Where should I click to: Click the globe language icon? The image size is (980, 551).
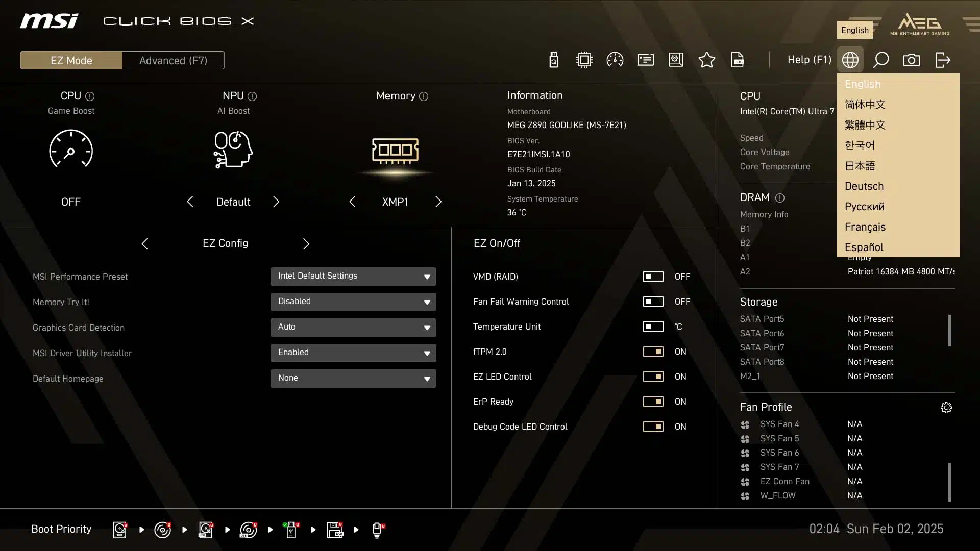pos(850,60)
